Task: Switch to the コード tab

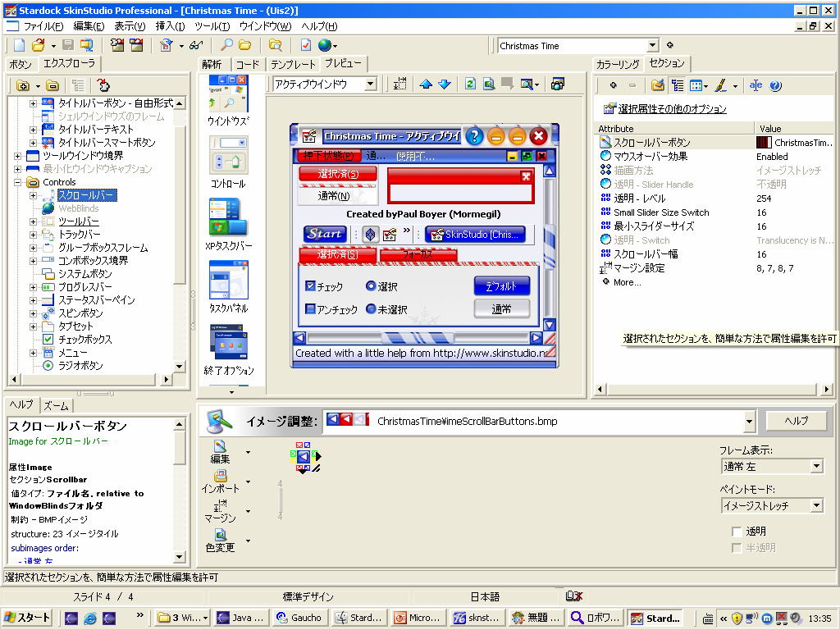Action: pyautogui.click(x=247, y=64)
